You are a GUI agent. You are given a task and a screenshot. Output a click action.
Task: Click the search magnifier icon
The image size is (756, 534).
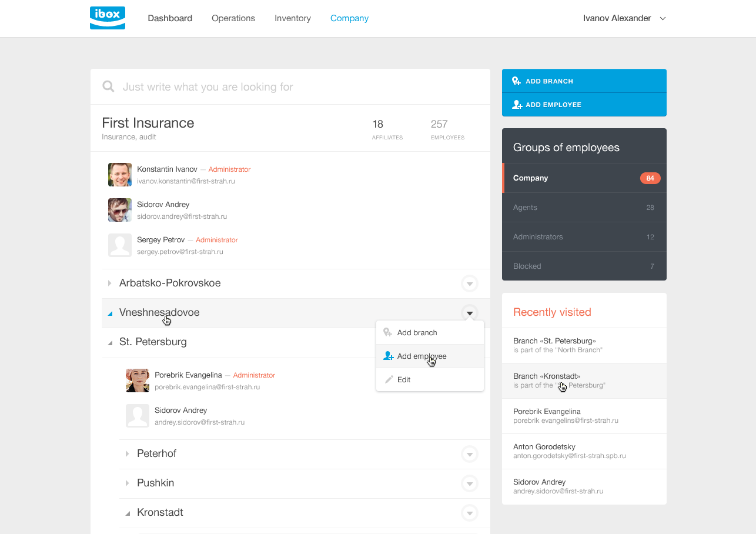pyautogui.click(x=108, y=87)
